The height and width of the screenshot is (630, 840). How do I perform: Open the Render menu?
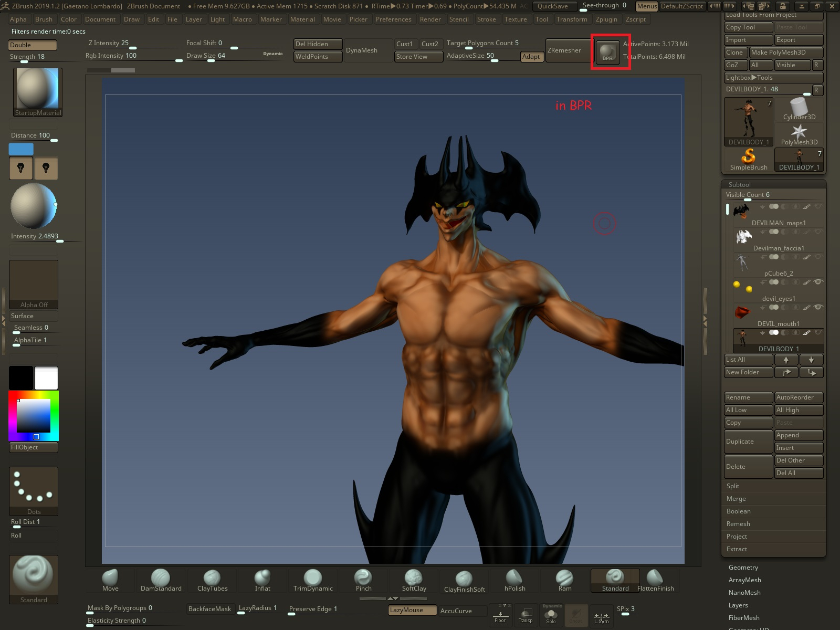430,19
